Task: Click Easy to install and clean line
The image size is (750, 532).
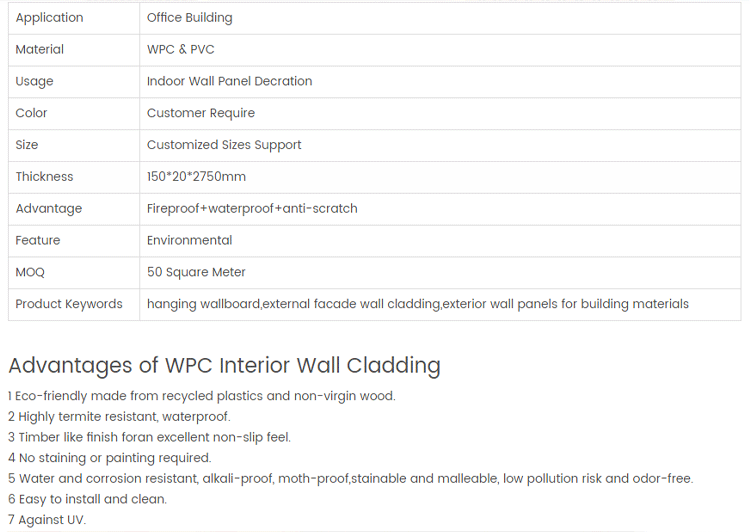Action: (x=88, y=499)
